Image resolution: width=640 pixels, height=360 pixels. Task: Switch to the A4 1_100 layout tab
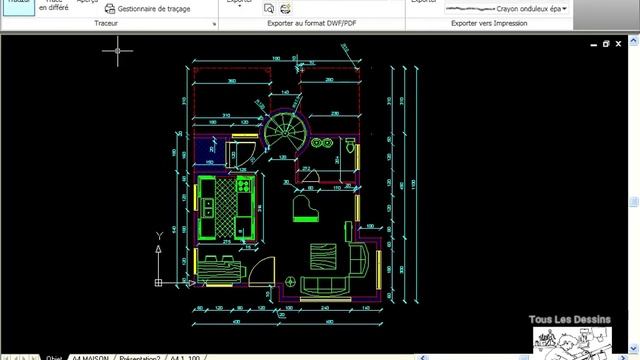[x=185, y=358]
